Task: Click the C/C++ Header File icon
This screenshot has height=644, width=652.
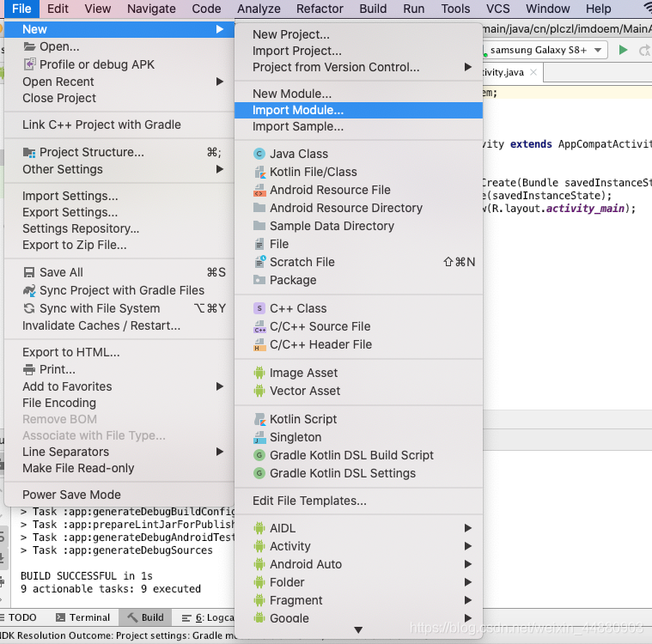Action: click(x=259, y=344)
